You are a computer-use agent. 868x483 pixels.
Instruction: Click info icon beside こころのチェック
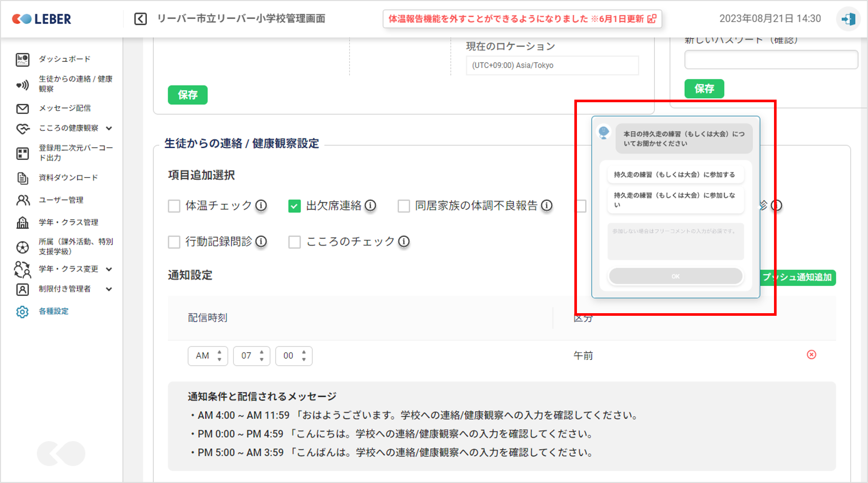(404, 241)
